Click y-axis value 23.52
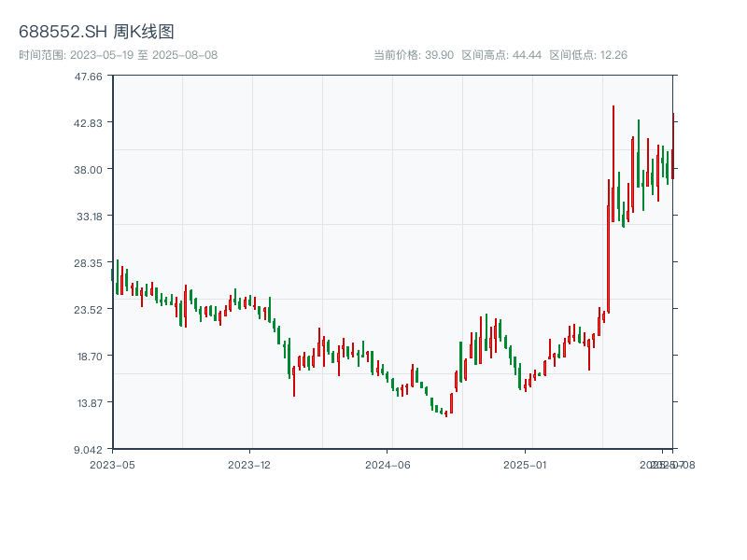The width and height of the screenshot is (747, 560). (88, 310)
